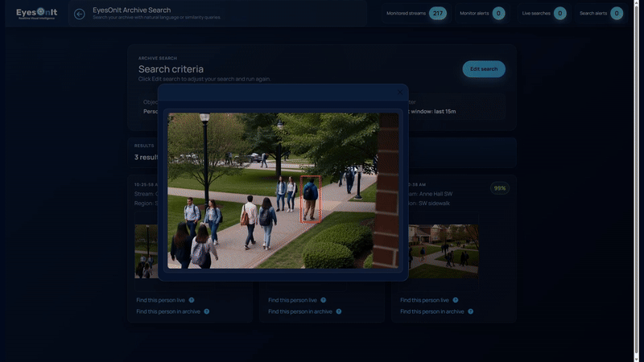
Task: Click help icon beside Anne Hall SW card's archive link
Action: click(471, 311)
